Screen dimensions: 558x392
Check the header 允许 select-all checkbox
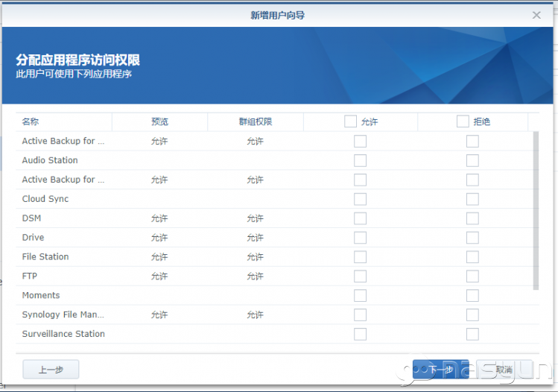click(350, 121)
